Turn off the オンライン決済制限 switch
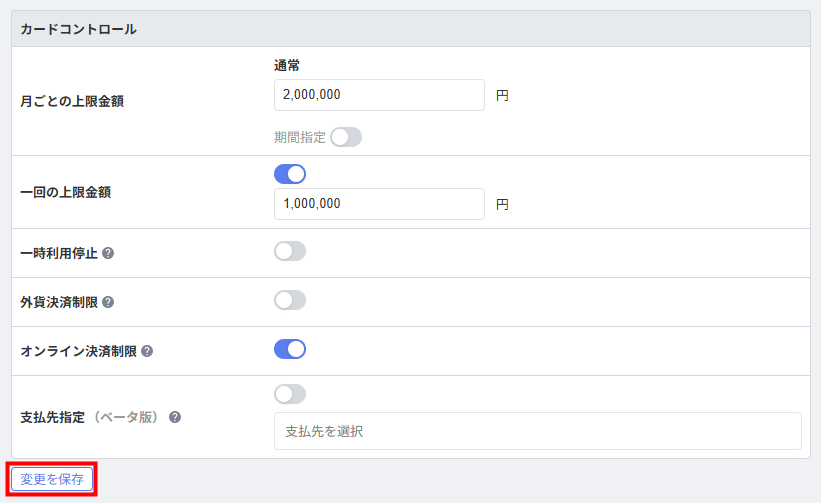This screenshot has width=821, height=503. click(x=290, y=349)
